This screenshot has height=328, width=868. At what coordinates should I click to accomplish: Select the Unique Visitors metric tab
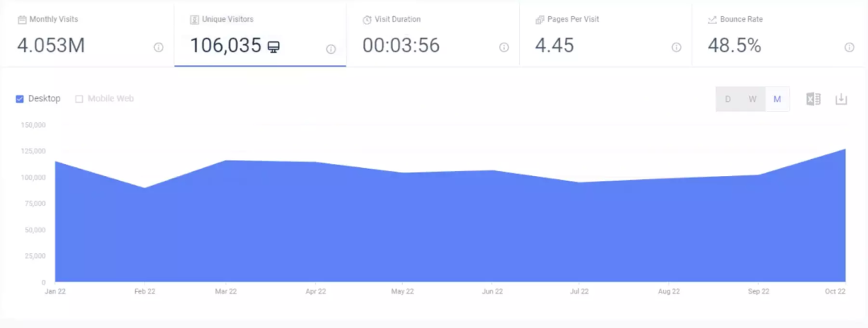[x=260, y=35]
